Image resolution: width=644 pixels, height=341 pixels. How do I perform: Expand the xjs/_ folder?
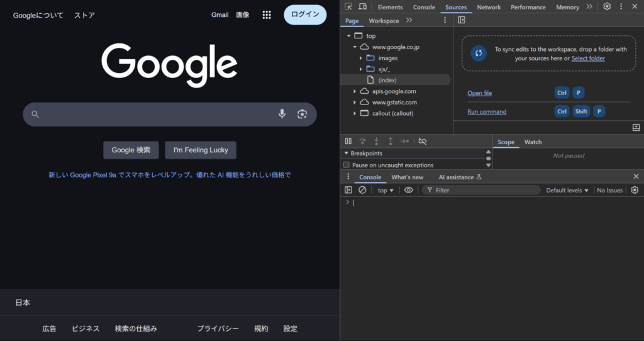point(360,69)
